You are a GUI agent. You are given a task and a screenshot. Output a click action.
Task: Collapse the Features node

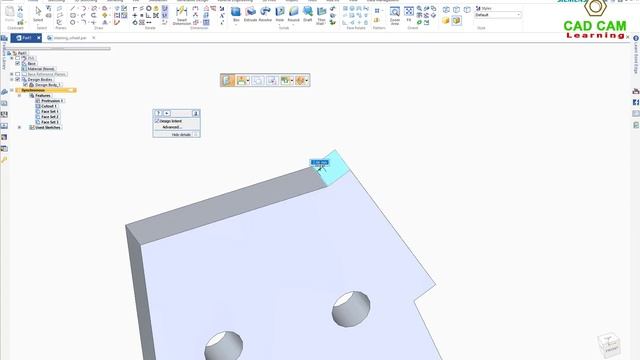coord(20,96)
